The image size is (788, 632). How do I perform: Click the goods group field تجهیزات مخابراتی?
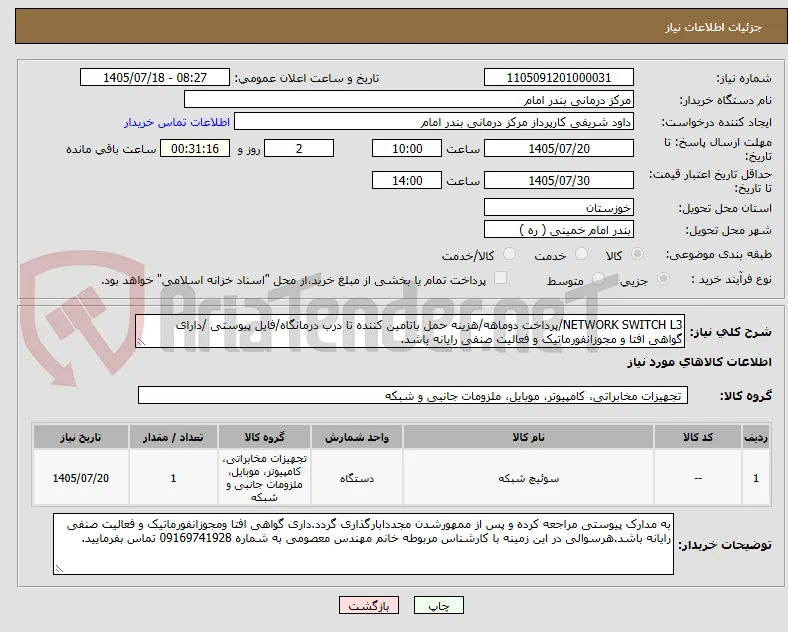[413, 395]
